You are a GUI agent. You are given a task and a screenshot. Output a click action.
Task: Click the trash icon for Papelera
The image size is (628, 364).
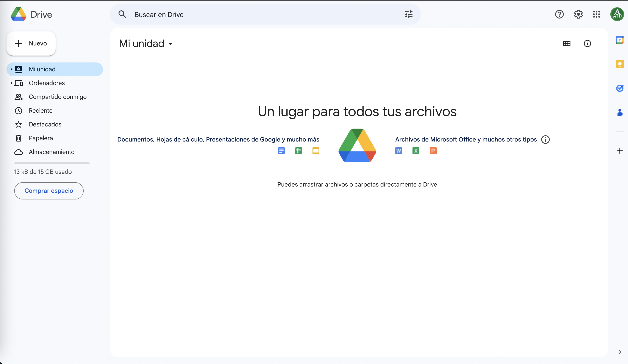pyautogui.click(x=19, y=138)
